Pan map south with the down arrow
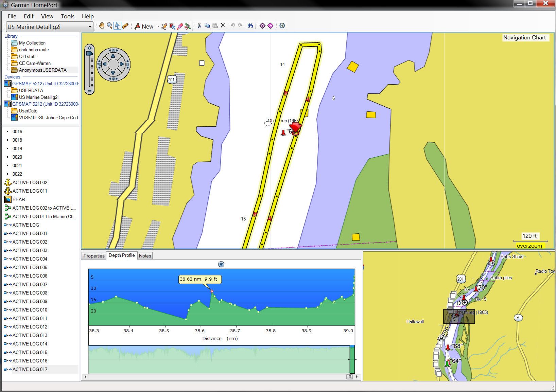Viewport: 556px width, 392px height. [113, 73]
